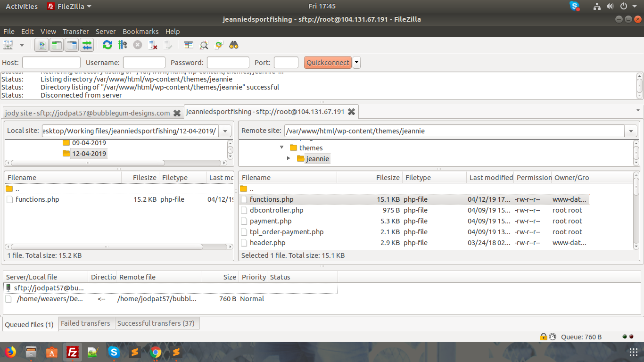Click the activity LED indicators in status bar

pyautogui.click(x=627, y=337)
